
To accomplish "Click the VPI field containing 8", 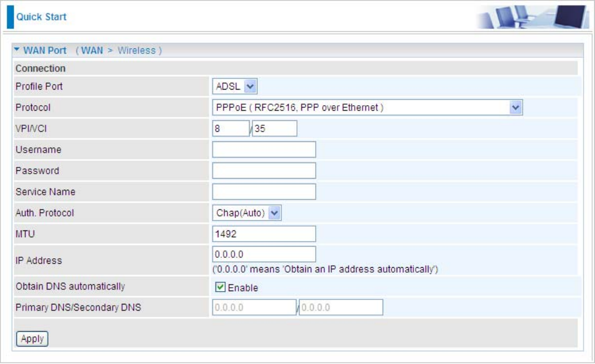I will click(231, 129).
